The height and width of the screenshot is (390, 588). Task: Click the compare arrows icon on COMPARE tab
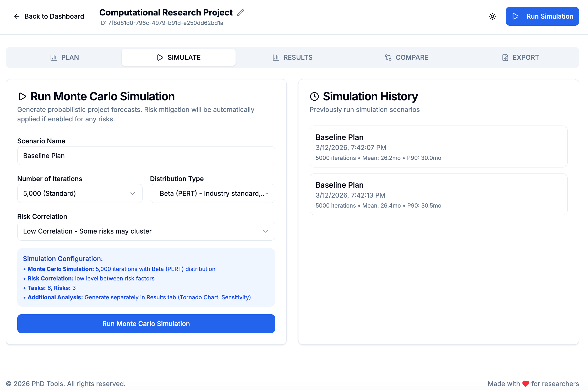tap(388, 57)
